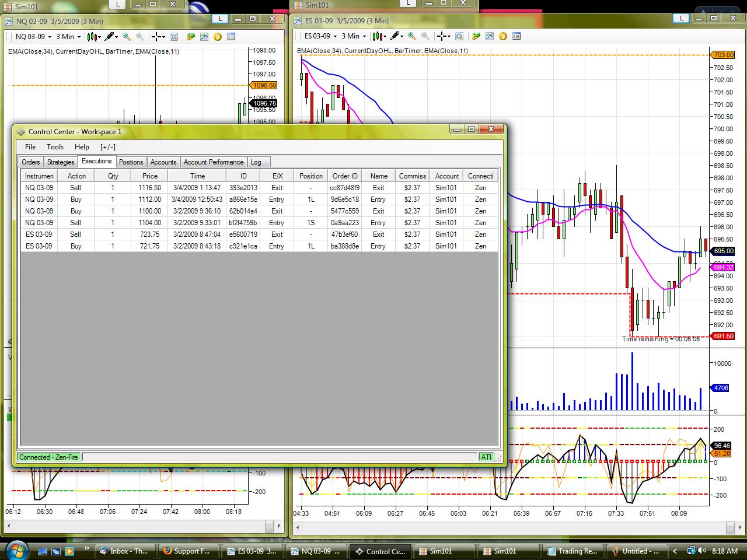Click the network tray icon
The height and width of the screenshot is (560, 747).
[x=691, y=551]
